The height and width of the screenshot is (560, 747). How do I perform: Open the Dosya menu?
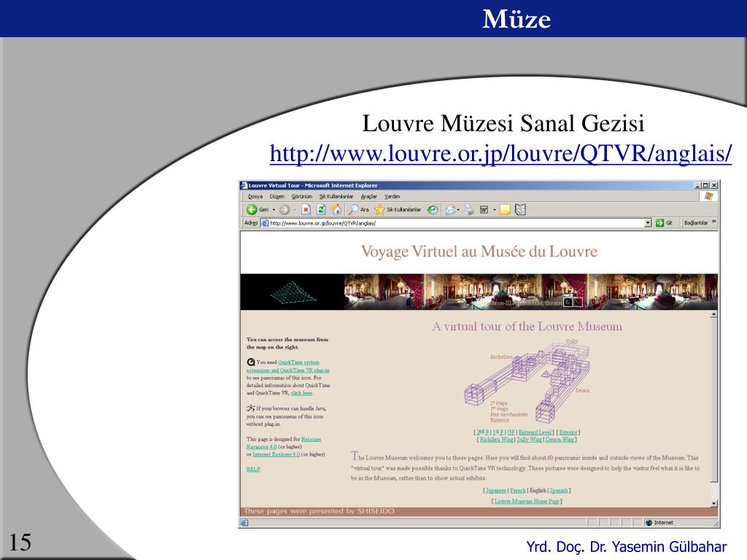(255, 196)
